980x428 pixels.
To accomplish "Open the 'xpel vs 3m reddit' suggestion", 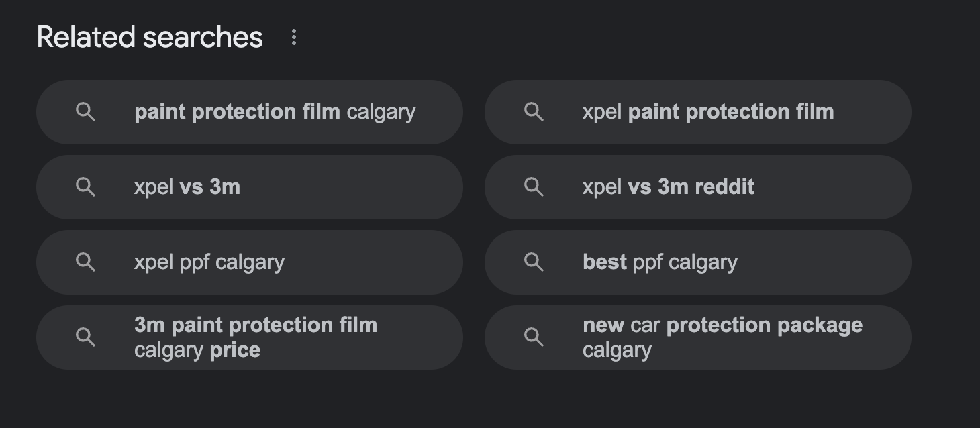I will point(668,187).
